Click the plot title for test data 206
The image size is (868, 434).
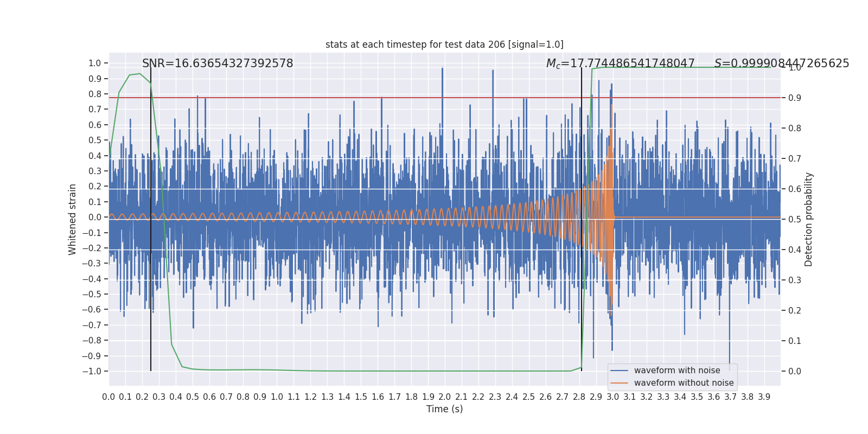click(444, 44)
